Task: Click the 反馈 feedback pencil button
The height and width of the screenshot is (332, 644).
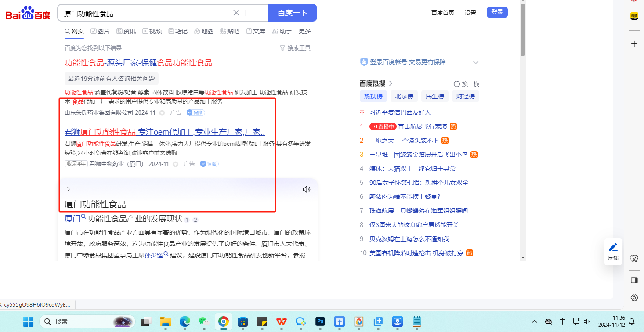Action: point(613,252)
